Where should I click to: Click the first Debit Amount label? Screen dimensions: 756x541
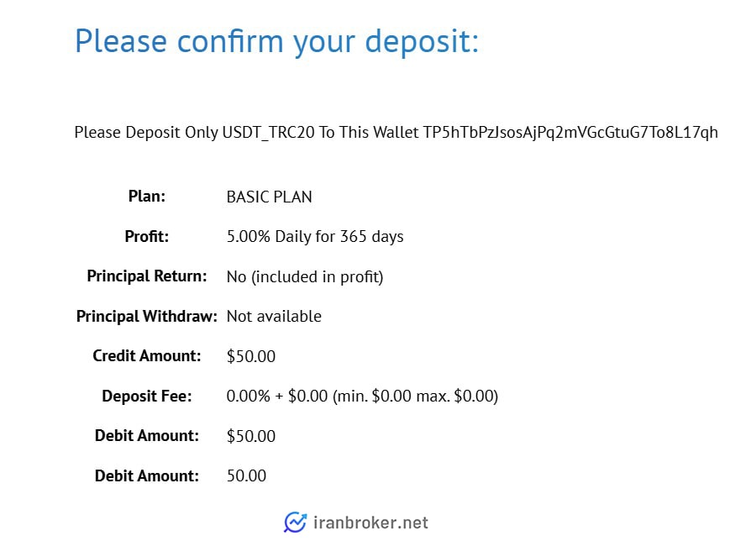tap(146, 435)
